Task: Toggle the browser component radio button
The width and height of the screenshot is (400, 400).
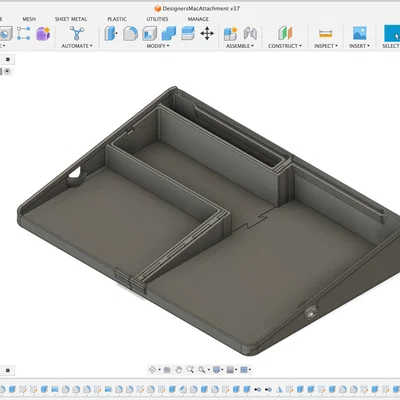Action: click(7, 71)
